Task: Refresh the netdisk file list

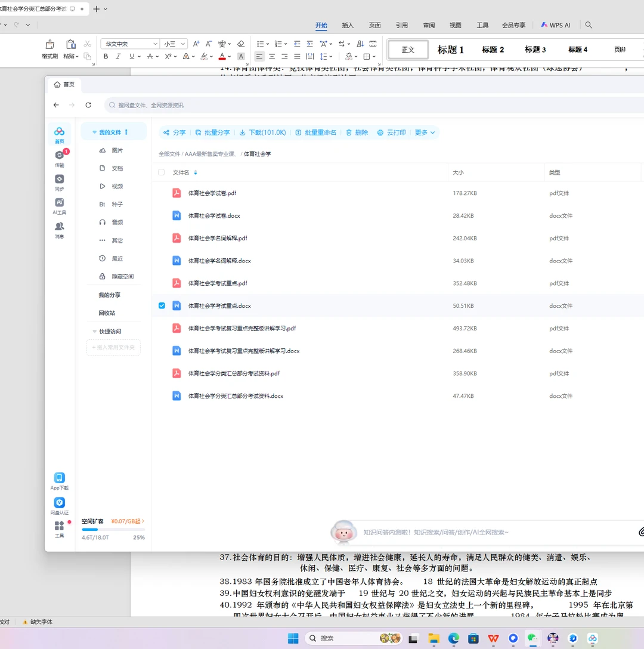Action: tap(88, 105)
